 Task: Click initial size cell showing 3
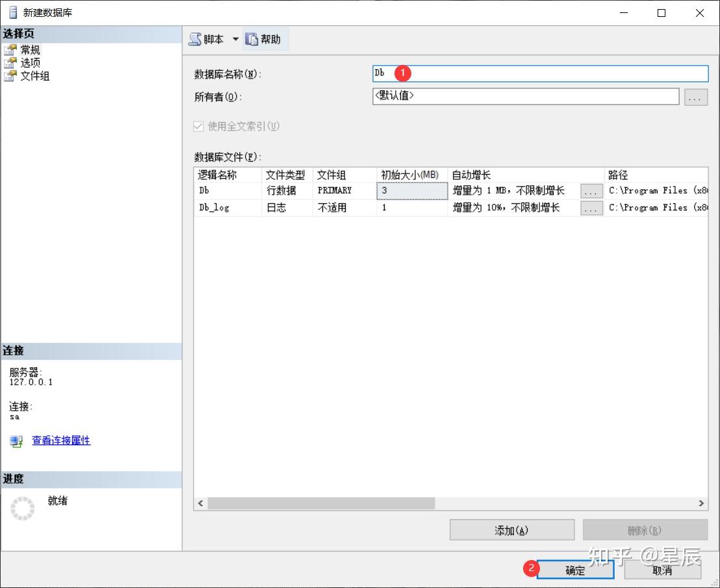click(412, 190)
